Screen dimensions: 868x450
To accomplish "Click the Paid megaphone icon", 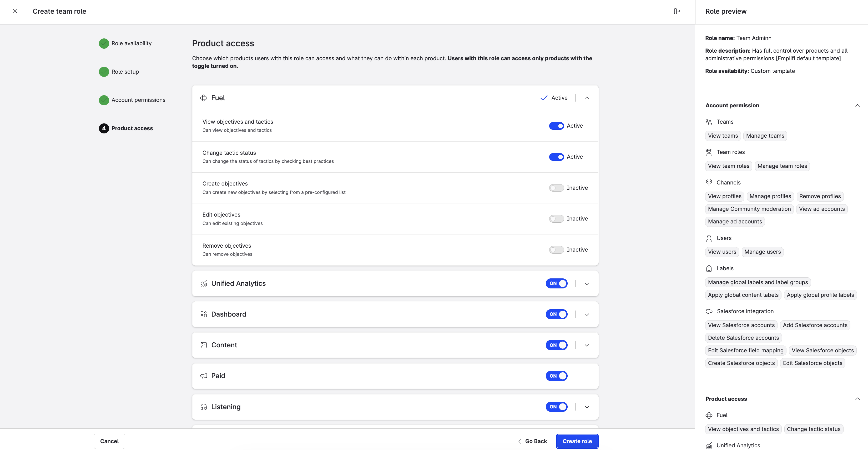I will click(x=204, y=376).
